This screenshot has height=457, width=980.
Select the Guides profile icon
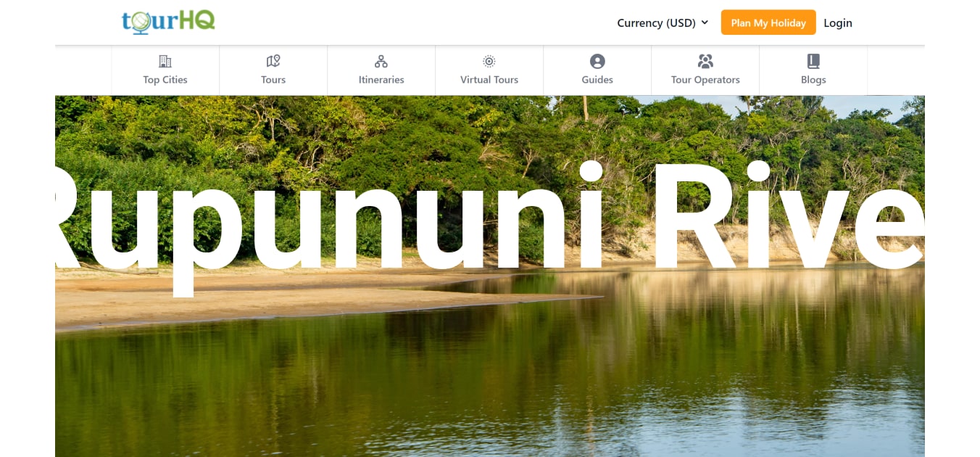(x=597, y=61)
